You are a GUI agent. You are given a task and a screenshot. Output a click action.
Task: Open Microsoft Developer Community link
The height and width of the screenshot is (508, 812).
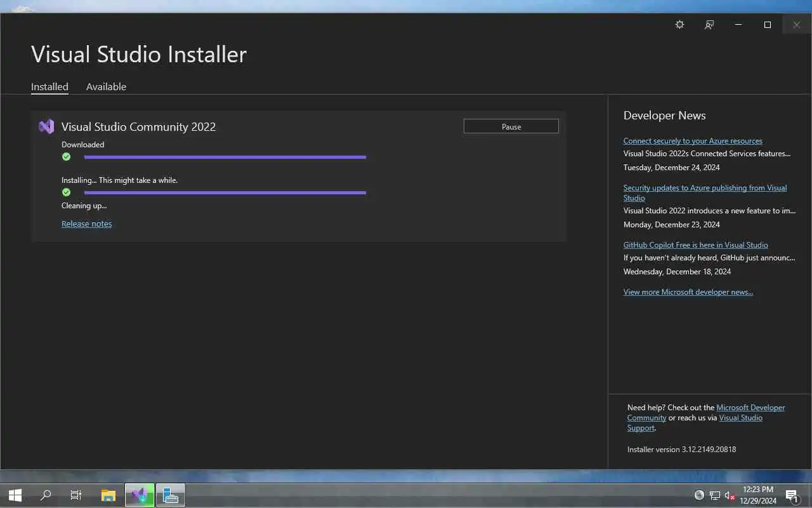[x=706, y=413]
